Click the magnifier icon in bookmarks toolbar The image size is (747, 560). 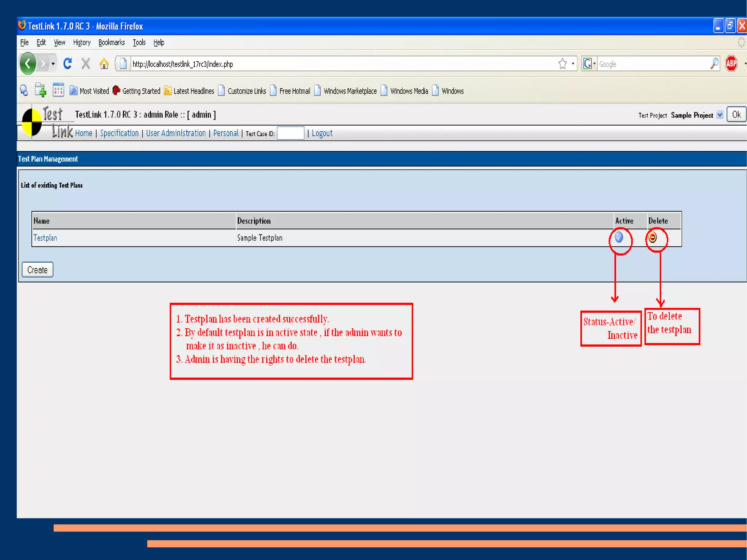tap(24, 90)
